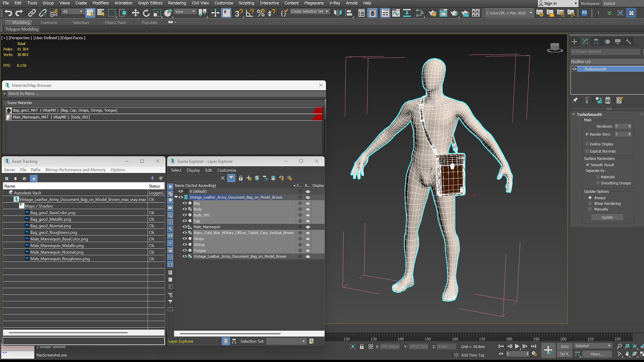
Task: Open the Modifiers menu
Action: [101, 3]
